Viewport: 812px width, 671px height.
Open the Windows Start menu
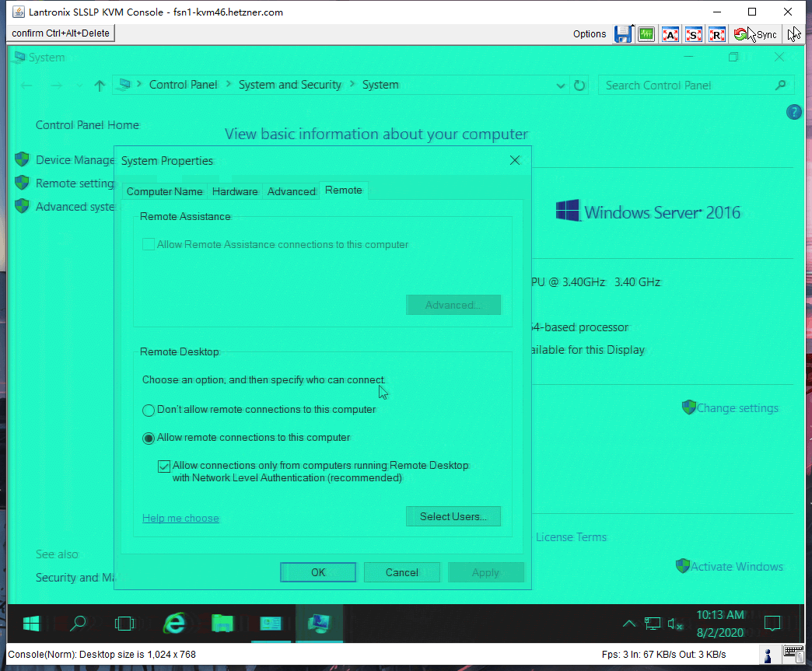tap(32, 623)
